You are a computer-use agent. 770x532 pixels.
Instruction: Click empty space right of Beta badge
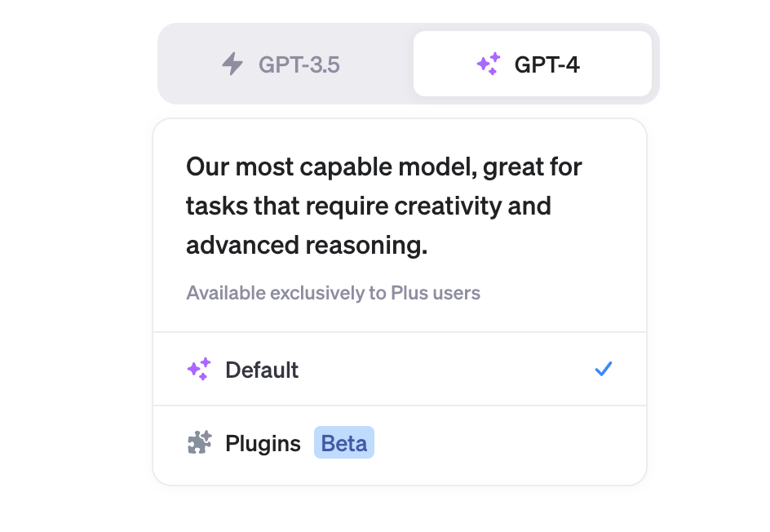506,443
